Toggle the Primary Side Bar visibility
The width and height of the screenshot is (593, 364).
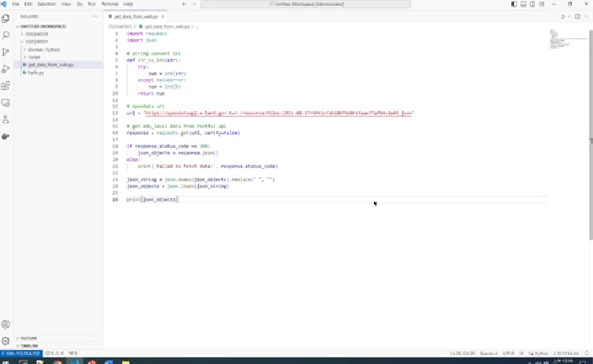(x=514, y=4)
